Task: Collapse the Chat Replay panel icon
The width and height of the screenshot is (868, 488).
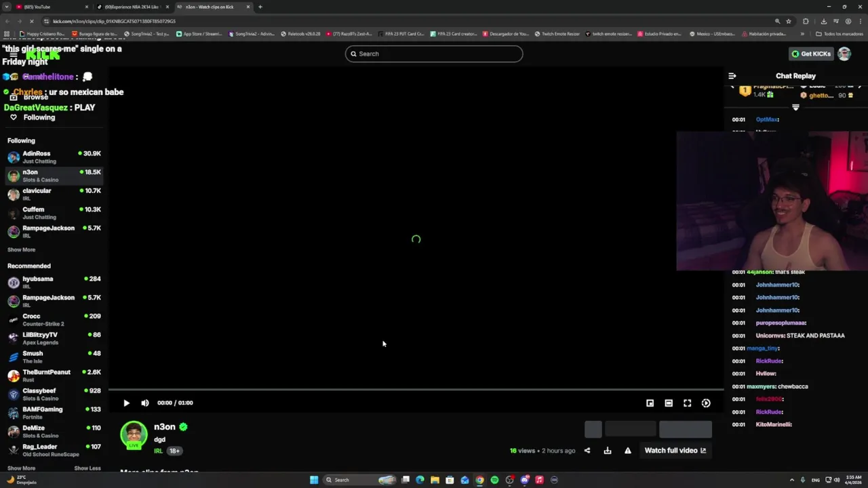Action: [x=732, y=76]
